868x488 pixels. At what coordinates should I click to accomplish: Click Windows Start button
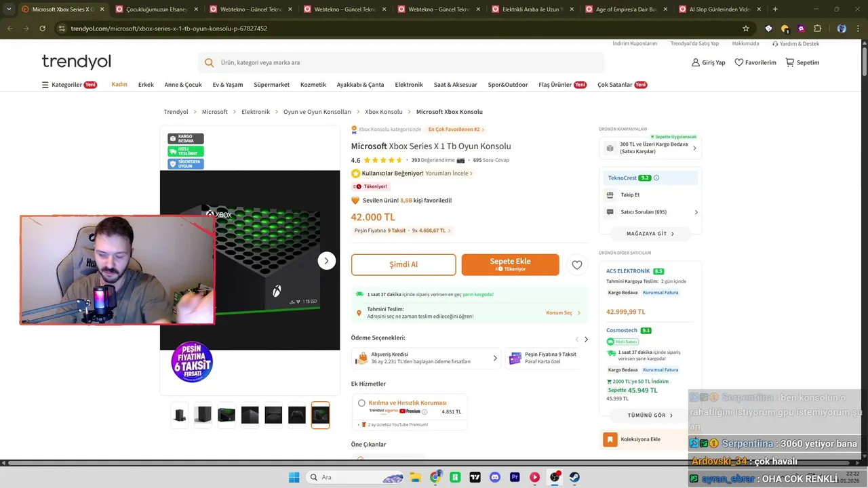(294, 477)
